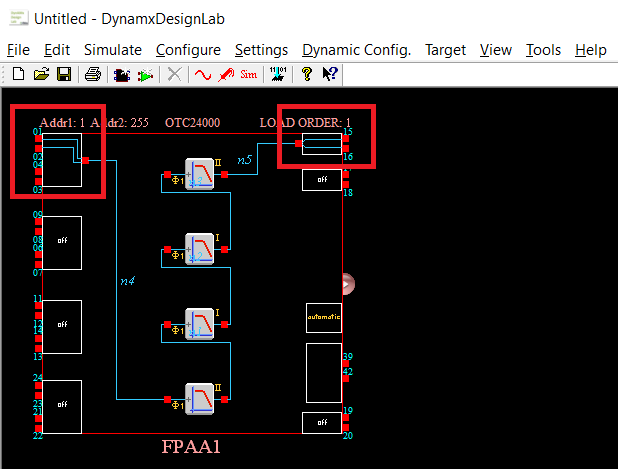This screenshot has height=469, width=618.
Task: Click the yellow question mark help icon
Action: (x=307, y=74)
